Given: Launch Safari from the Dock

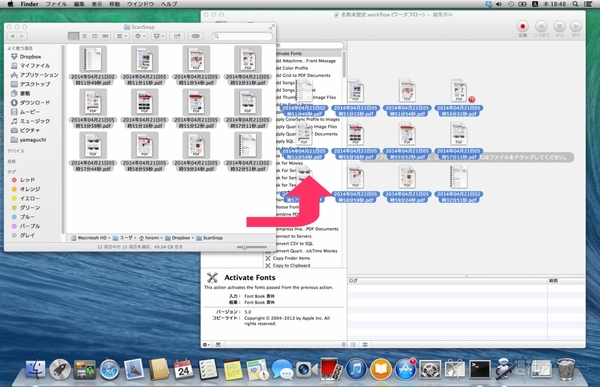Looking at the screenshot, I should [109, 370].
